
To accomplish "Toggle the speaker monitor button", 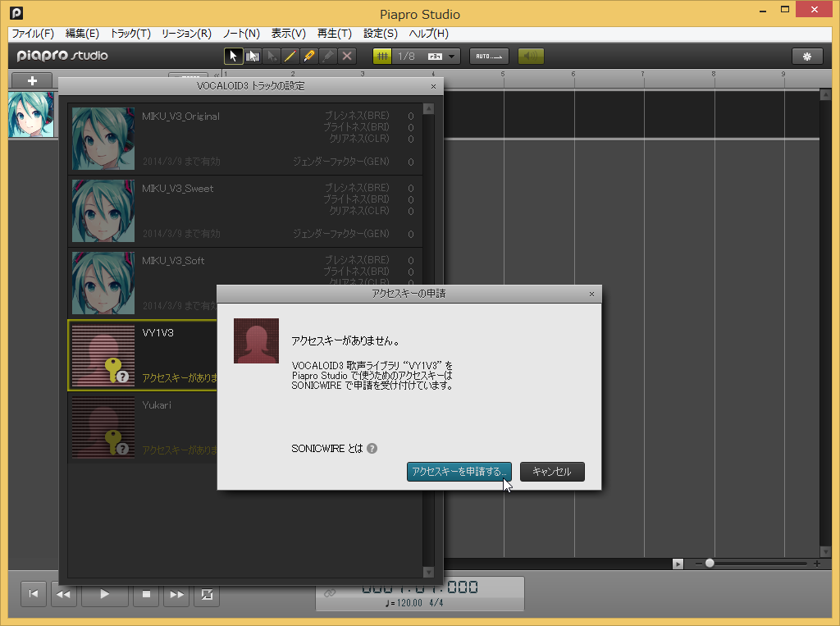I will tap(531, 57).
